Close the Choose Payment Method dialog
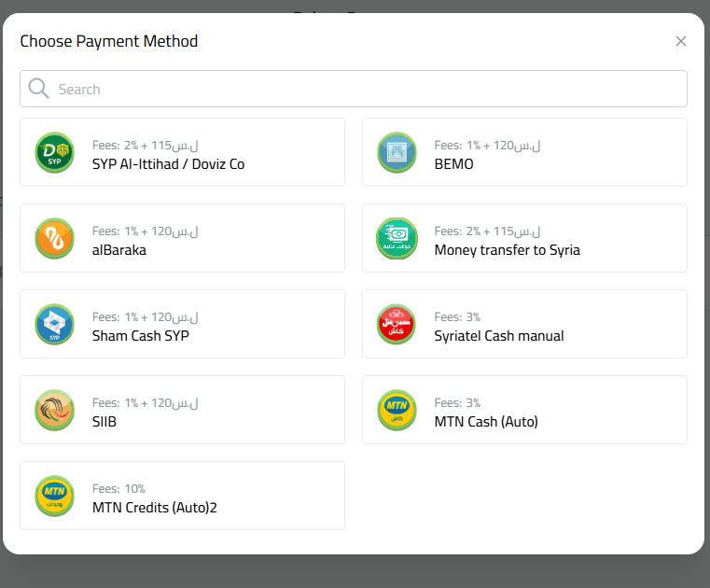The width and height of the screenshot is (710, 588). [x=680, y=41]
